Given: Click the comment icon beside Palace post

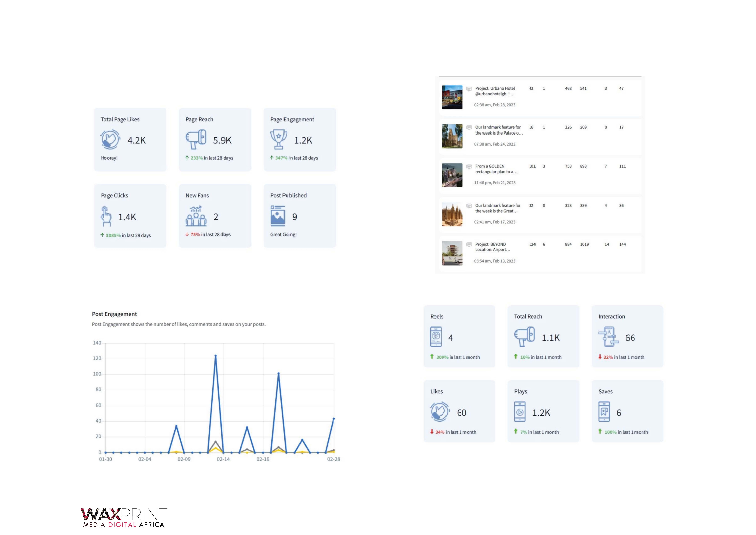Looking at the screenshot, I should (469, 128).
